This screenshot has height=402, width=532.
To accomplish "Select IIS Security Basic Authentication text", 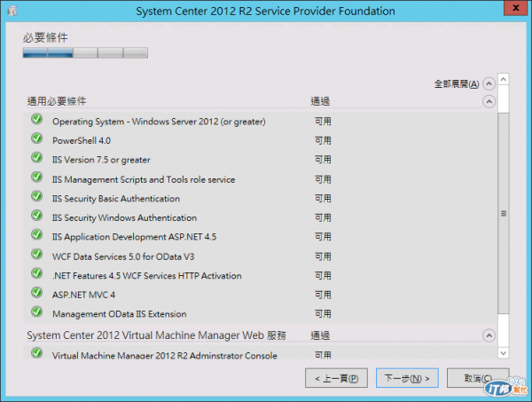I will tap(116, 199).
